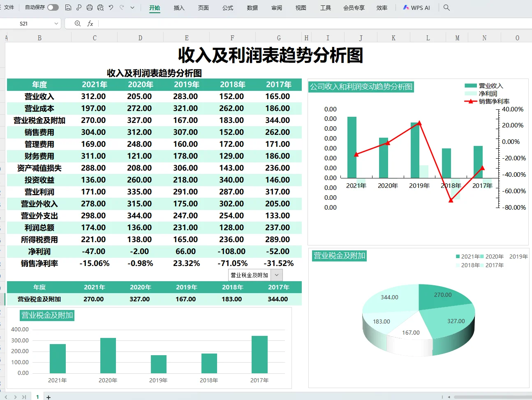Switch to the 工具 ribbon tab
Image resolution: width=532 pixels, height=400 pixels.
click(326, 8)
